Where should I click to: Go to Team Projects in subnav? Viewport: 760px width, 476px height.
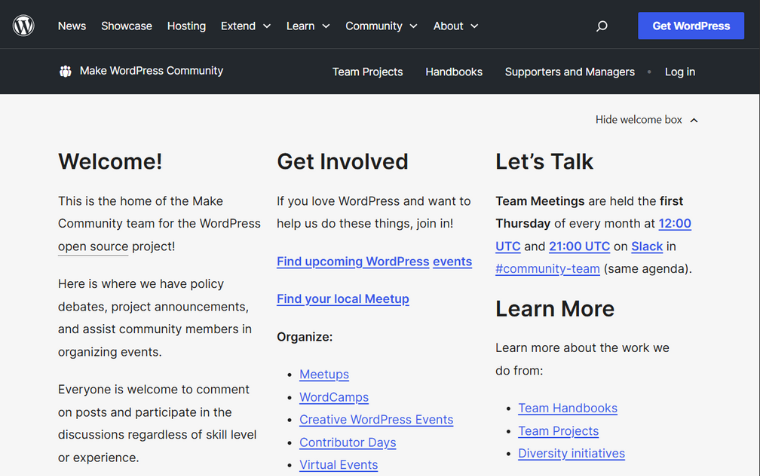pos(367,72)
